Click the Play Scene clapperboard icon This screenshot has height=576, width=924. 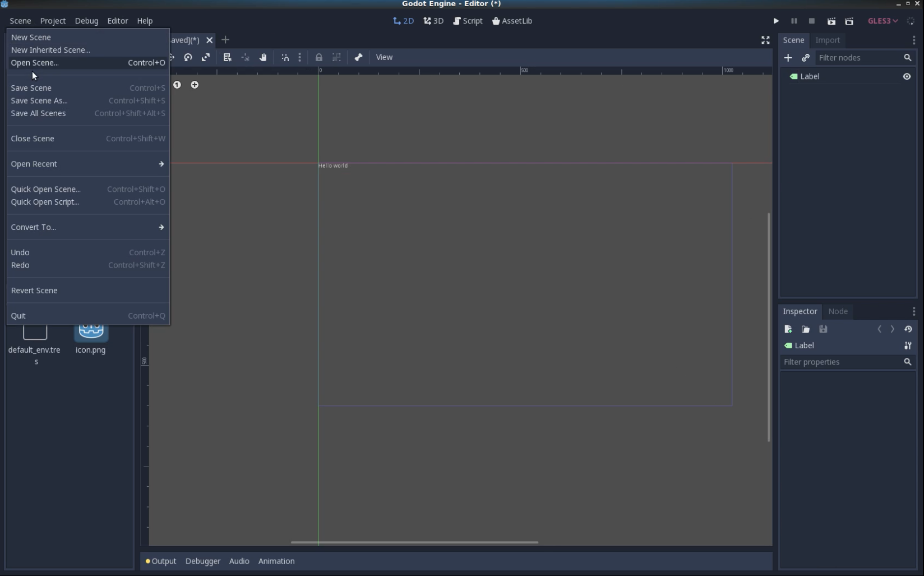(x=831, y=21)
